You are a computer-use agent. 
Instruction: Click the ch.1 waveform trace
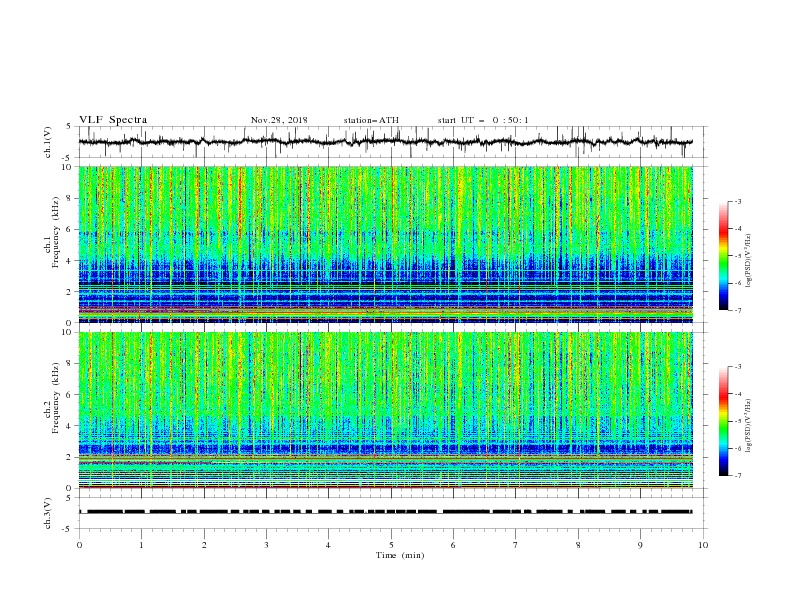385,142
